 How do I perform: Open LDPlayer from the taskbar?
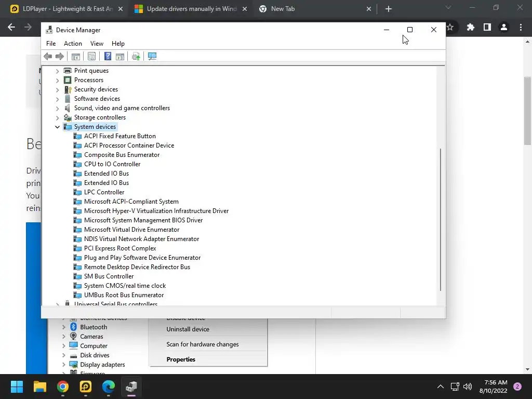coord(86,387)
